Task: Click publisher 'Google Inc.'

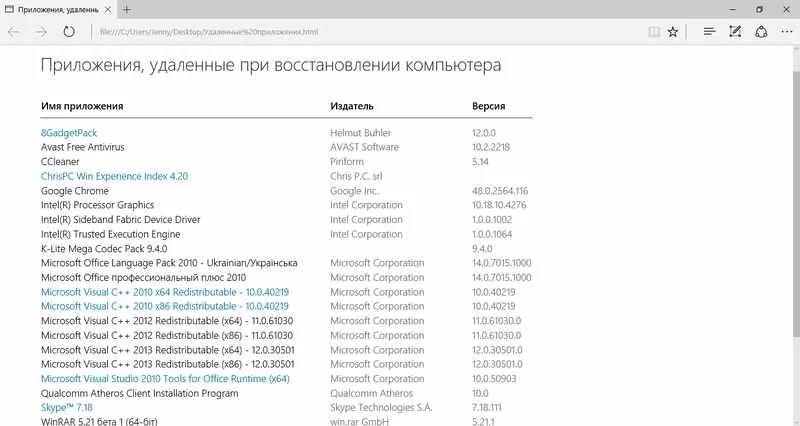Action: pos(355,191)
